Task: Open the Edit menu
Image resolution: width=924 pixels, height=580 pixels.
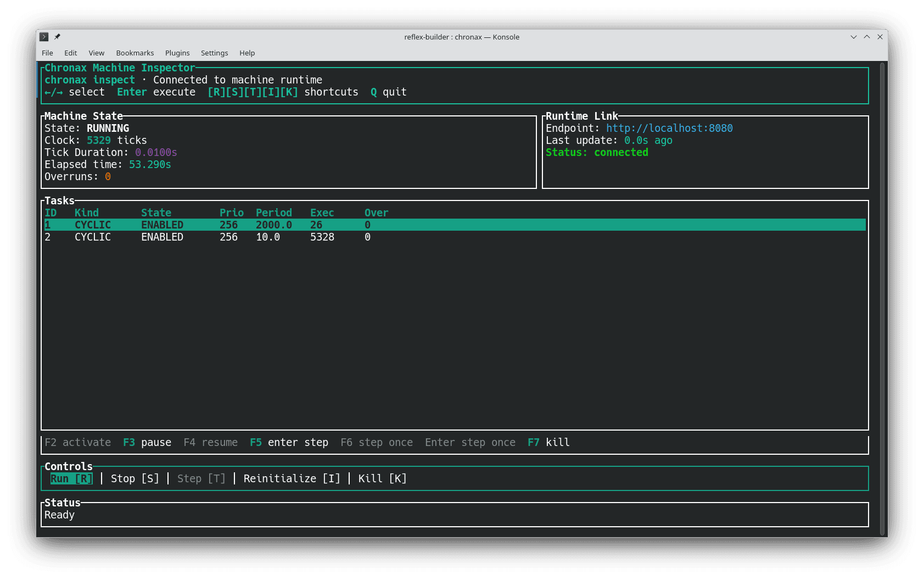Action: pyautogui.click(x=70, y=53)
